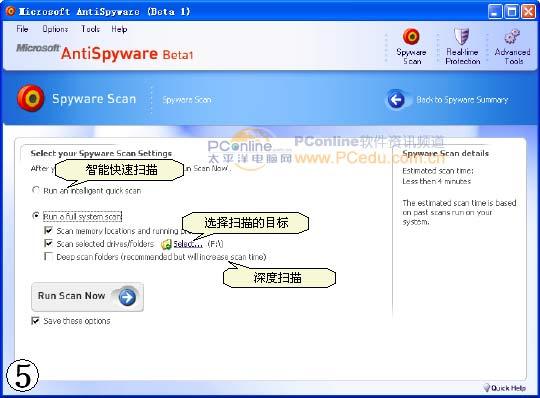The width and height of the screenshot is (540, 398).
Task: Click the blue arrow on Run Scan Now
Action: 127,297
